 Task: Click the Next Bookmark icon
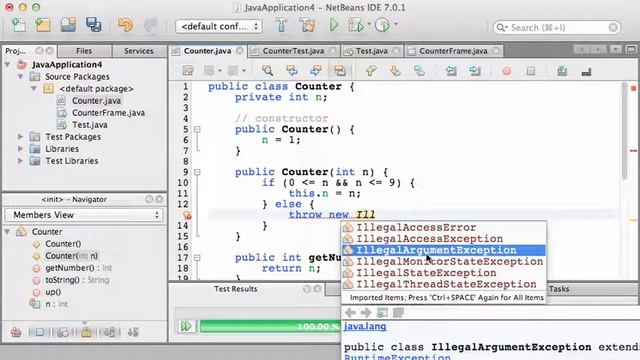[395, 71]
